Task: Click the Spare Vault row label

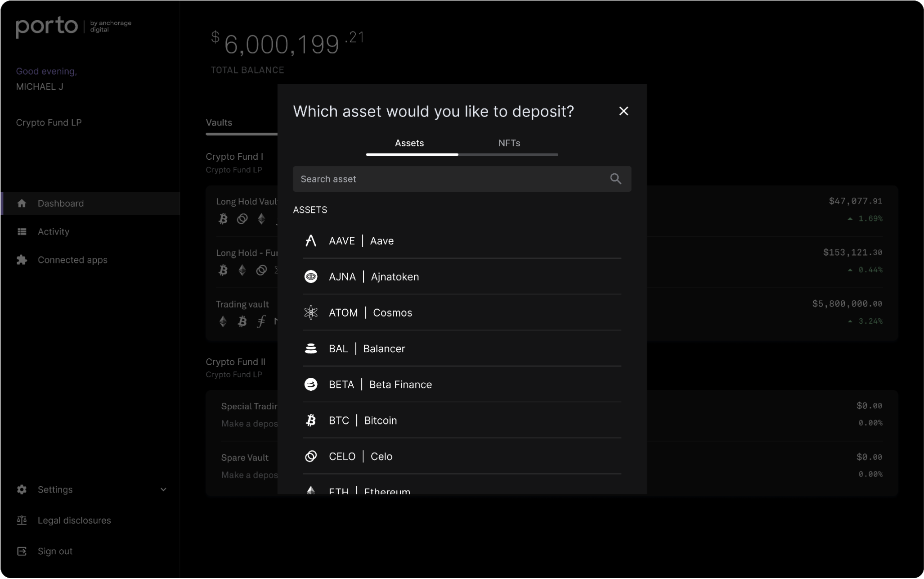Action: tap(245, 458)
